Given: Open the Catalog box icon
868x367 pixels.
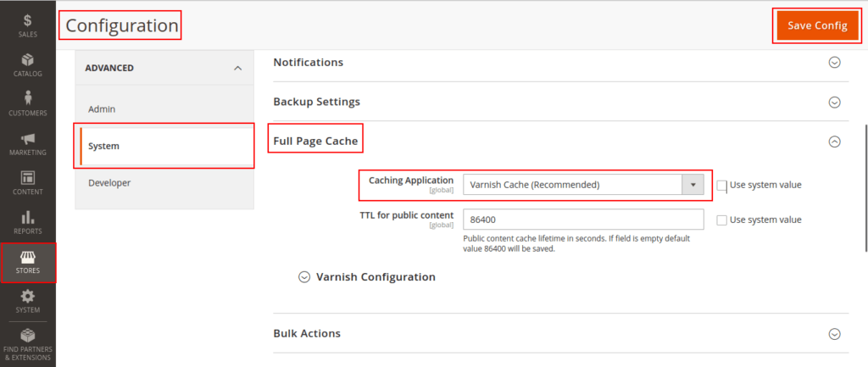Looking at the screenshot, I should 28,59.
